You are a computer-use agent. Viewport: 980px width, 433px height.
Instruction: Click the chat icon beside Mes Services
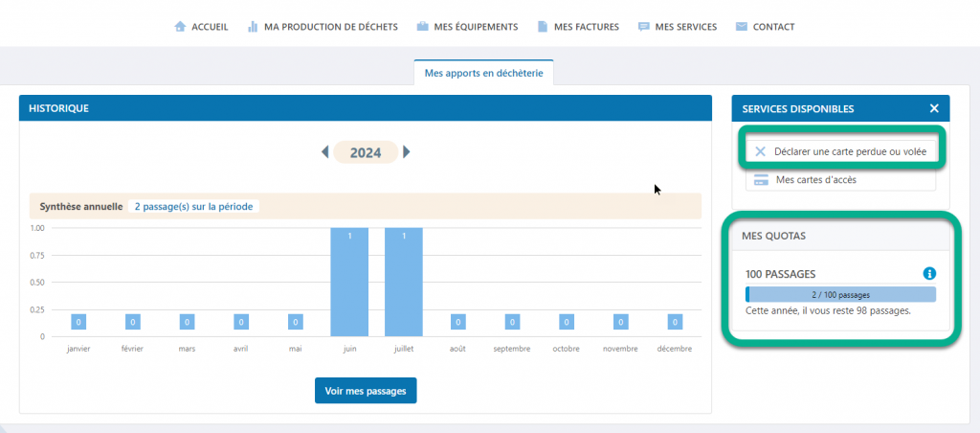pyautogui.click(x=643, y=27)
